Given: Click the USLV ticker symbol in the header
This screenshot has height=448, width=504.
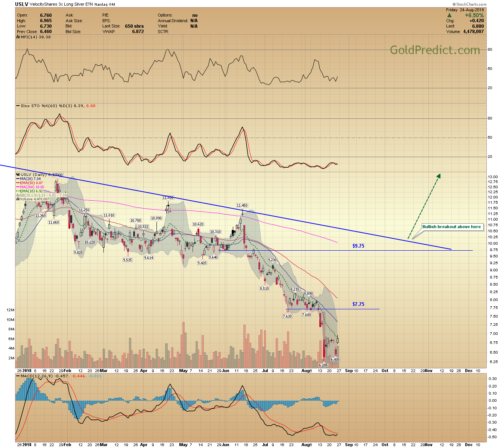Looking at the screenshot, I should click(21, 4).
